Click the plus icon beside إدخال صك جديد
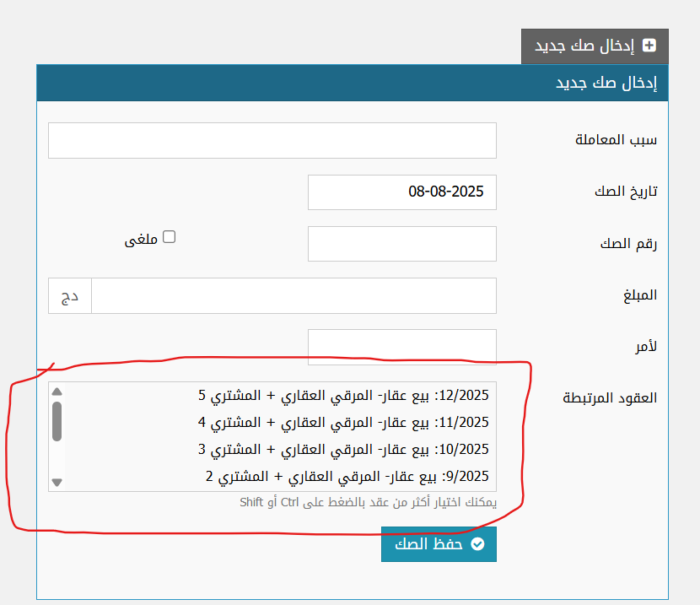Viewport: 700px width, 605px height. pos(649,46)
